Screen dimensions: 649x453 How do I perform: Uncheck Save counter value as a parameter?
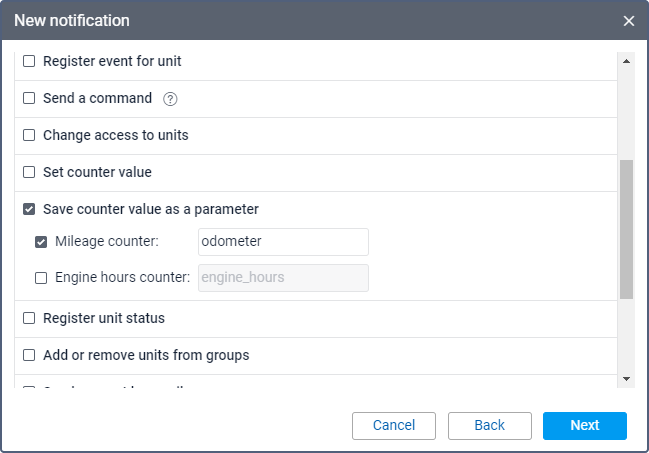(29, 210)
